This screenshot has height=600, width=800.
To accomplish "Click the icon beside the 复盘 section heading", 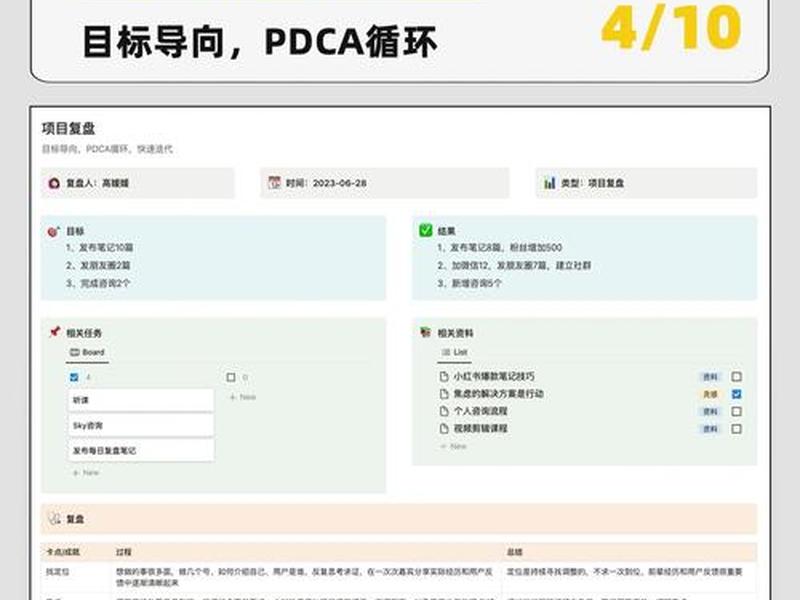I will [54, 519].
